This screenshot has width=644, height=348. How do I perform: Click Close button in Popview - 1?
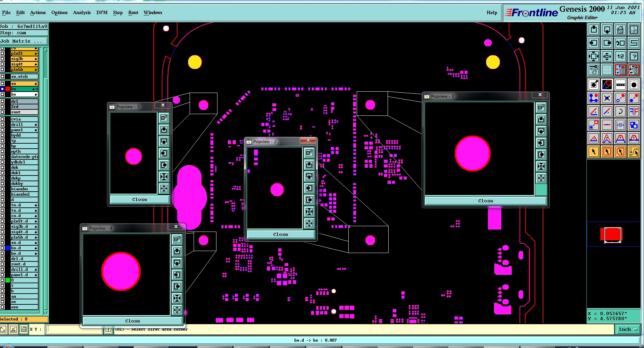point(486,201)
